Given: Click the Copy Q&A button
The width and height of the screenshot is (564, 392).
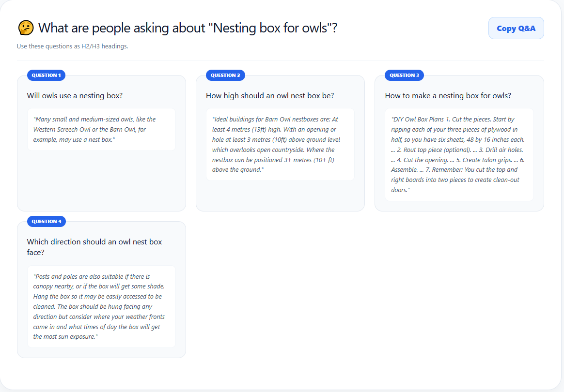Looking at the screenshot, I should [x=516, y=28].
